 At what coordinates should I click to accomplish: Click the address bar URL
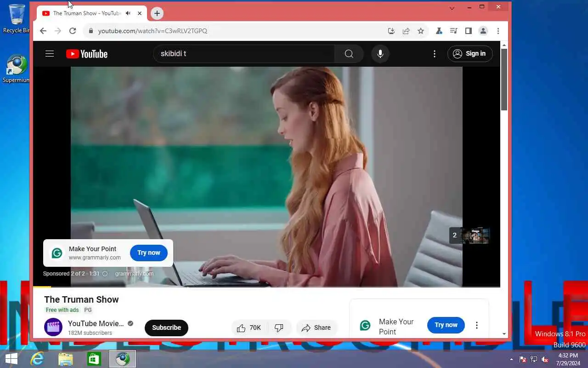point(153,31)
